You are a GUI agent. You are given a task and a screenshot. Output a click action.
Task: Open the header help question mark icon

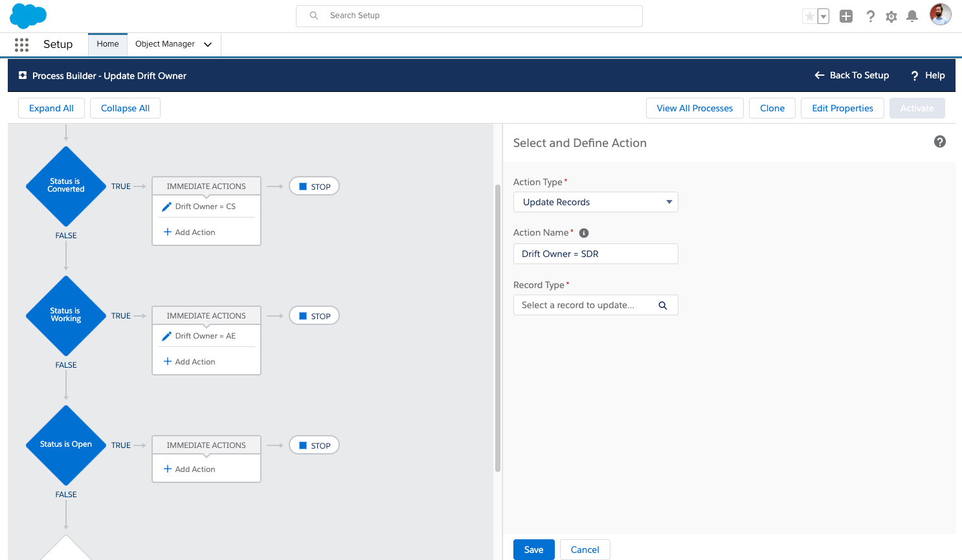pos(871,16)
